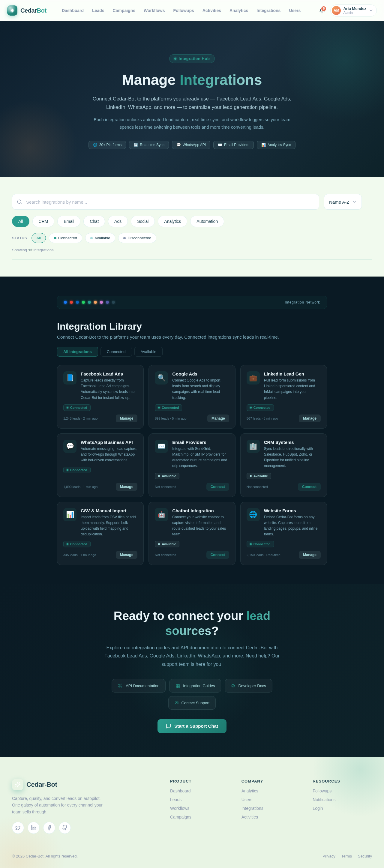The image size is (384, 868).
Task: Start a Support Chat
Action: point(192,726)
